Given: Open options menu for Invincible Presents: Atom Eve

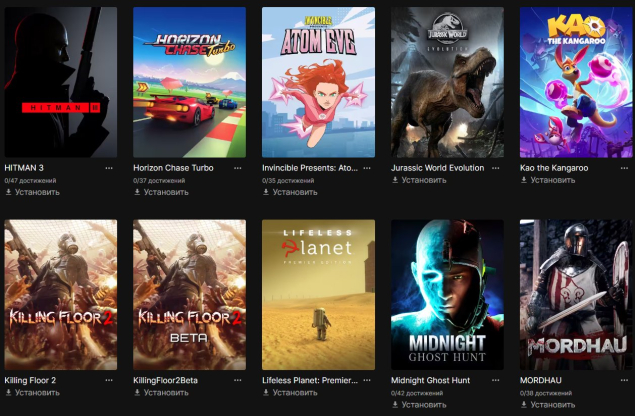Looking at the screenshot, I should click(367, 168).
